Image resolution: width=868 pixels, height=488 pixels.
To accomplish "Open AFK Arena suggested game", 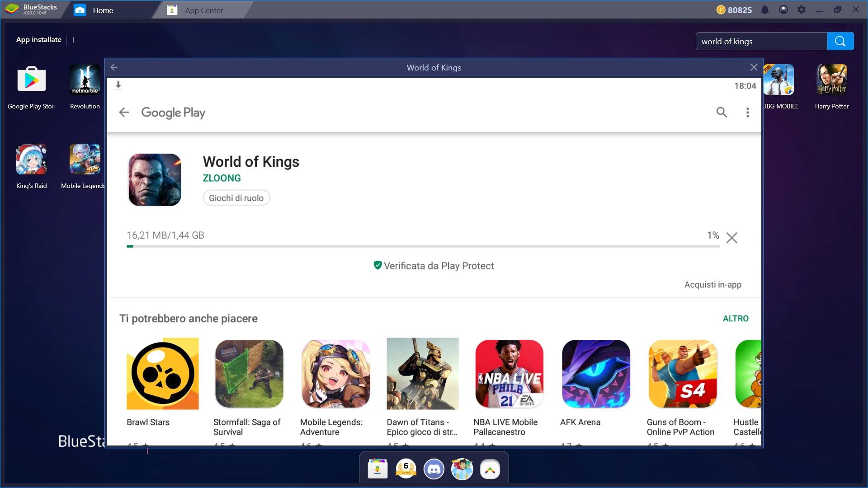I will (x=596, y=374).
